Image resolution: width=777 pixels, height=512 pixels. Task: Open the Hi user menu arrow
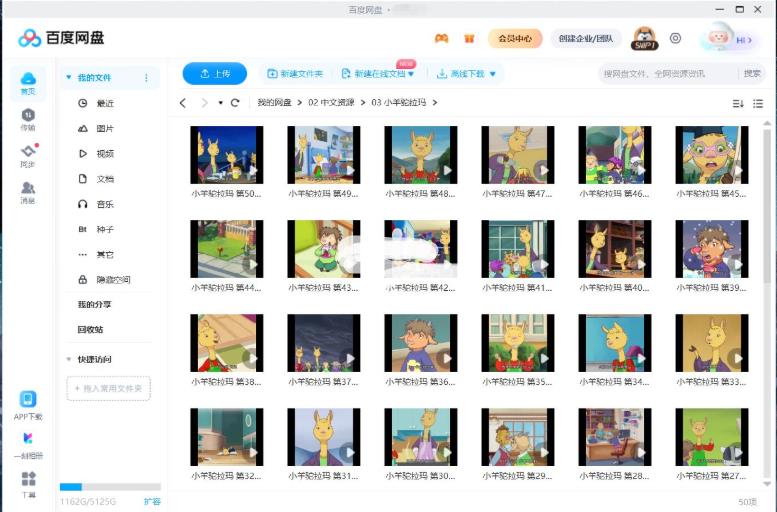click(x=750, y=40)
